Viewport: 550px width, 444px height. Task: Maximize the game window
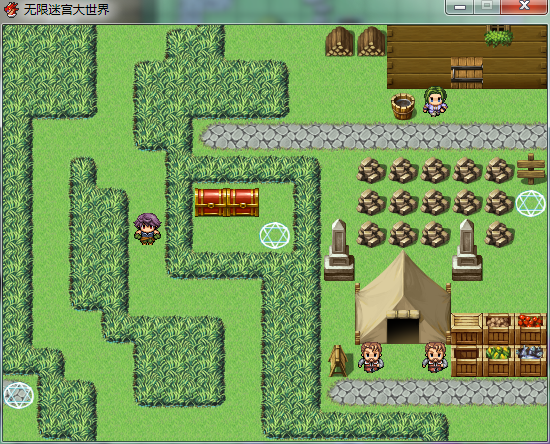click(x=487, y=7)
